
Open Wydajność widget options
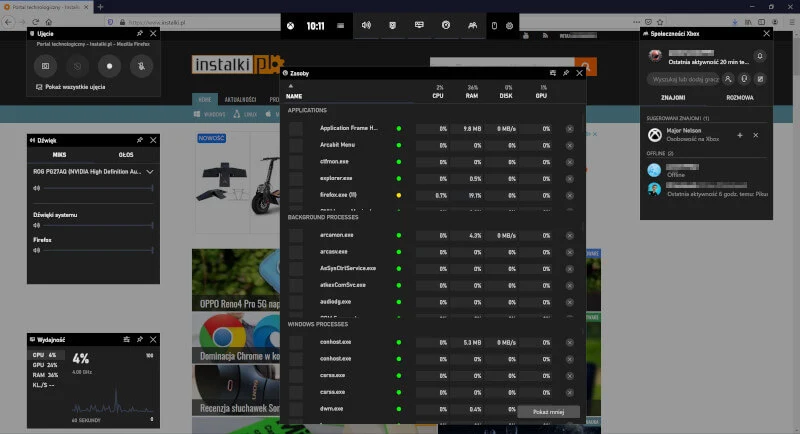pyautogui.click(x=127, y=339)
